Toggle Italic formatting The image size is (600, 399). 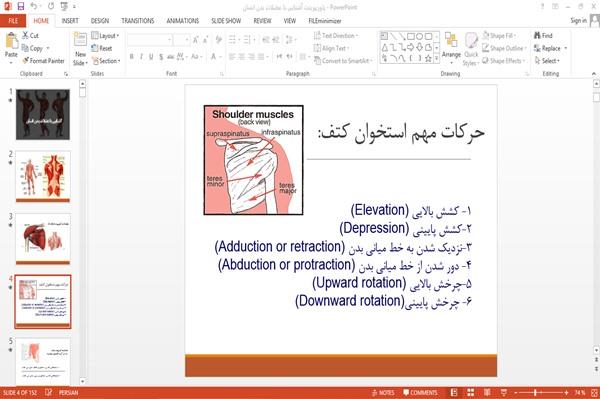tap(141, 57)
